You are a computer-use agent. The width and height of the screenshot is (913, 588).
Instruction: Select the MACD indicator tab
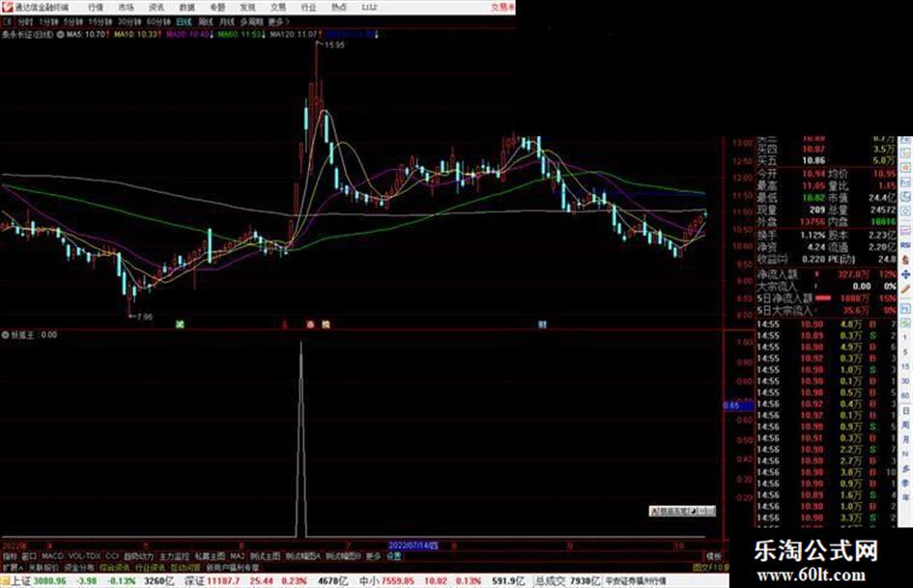[x=52, y=556]
